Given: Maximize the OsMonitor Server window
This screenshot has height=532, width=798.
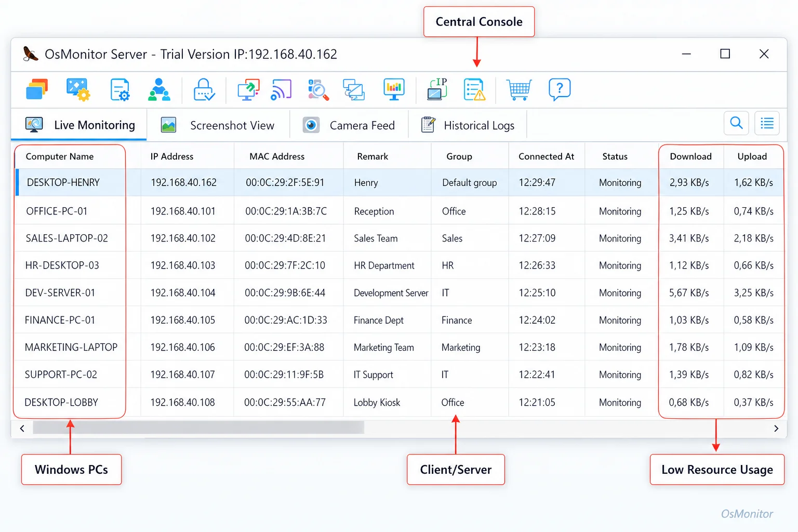Looking at the screenshot, I should [725, 54].
